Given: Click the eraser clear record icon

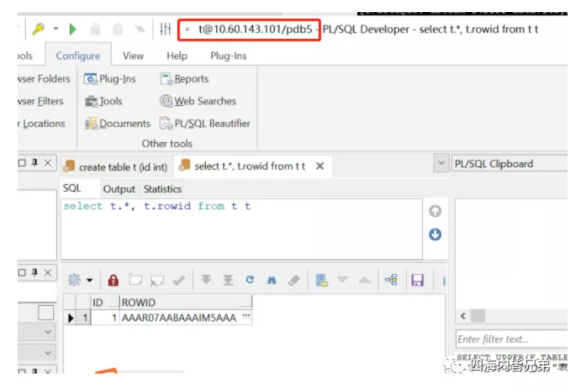Looking at the screenshot, I should point(294,280).
